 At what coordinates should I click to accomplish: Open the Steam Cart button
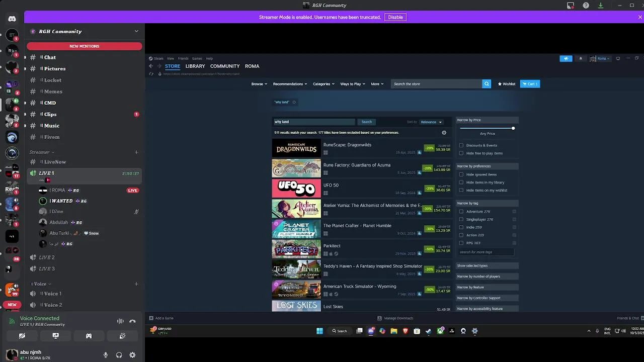pyautogui.click(x=530, y=84)
